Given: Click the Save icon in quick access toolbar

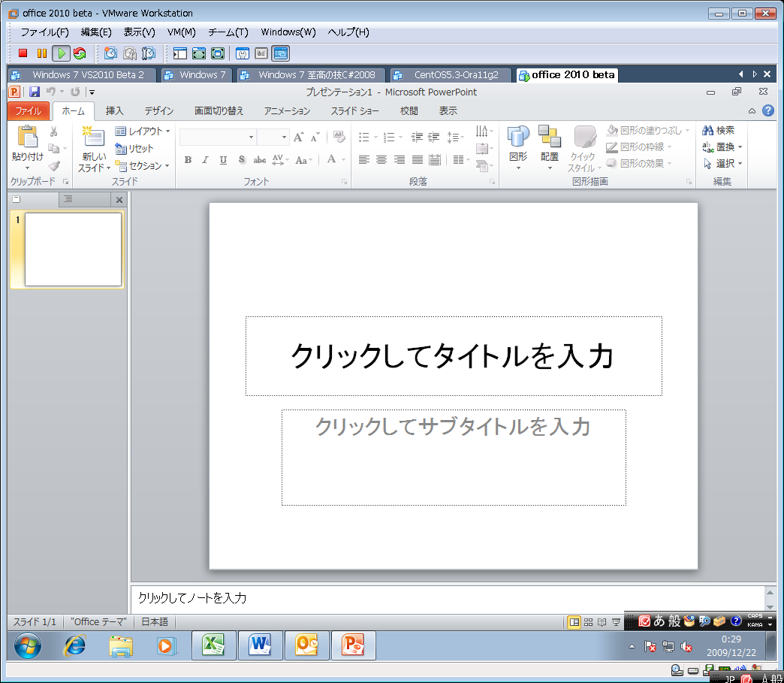Looking at the screenshot, I should coord(35,92).
